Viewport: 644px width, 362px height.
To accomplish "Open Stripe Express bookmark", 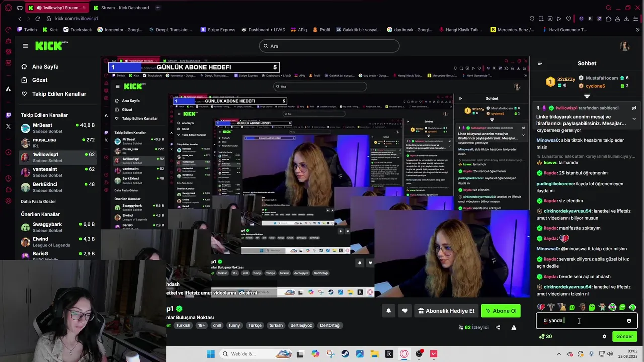I will [218, 30].
